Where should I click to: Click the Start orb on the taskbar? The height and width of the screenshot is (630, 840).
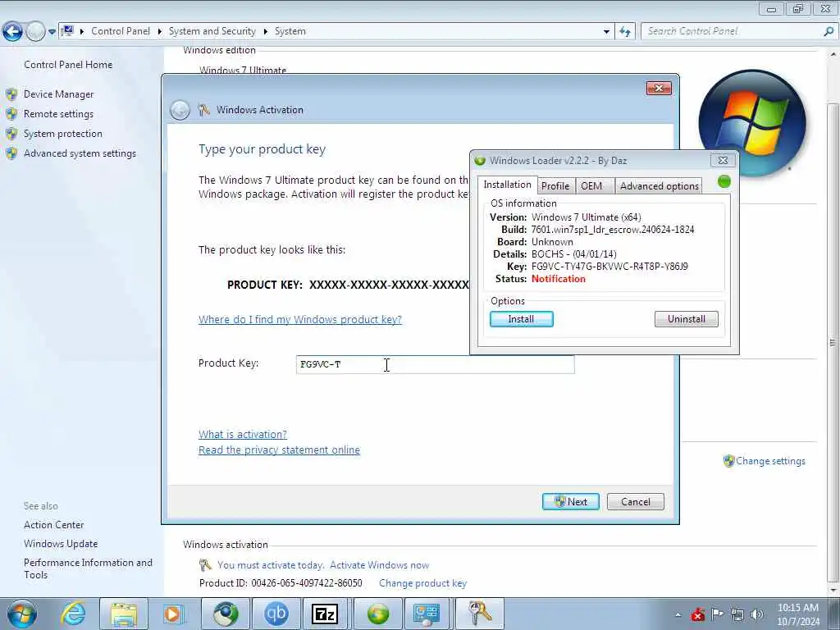coord(22,614)
